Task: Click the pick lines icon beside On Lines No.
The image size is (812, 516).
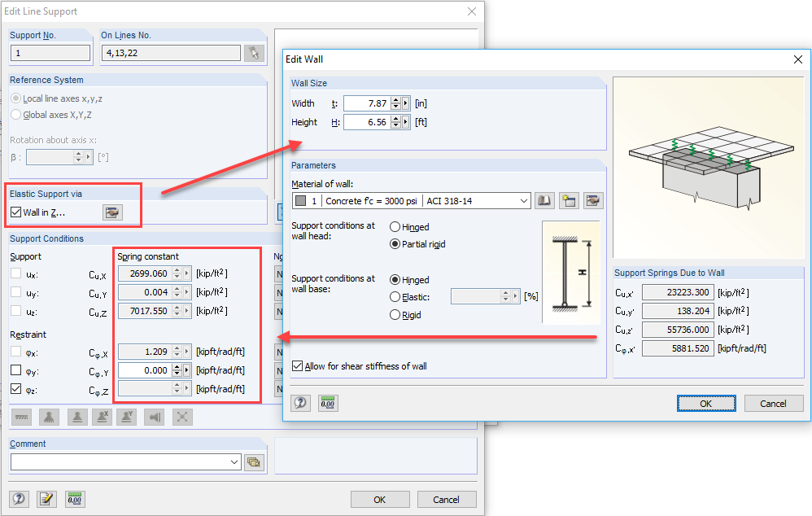Action: click(254, 53)
